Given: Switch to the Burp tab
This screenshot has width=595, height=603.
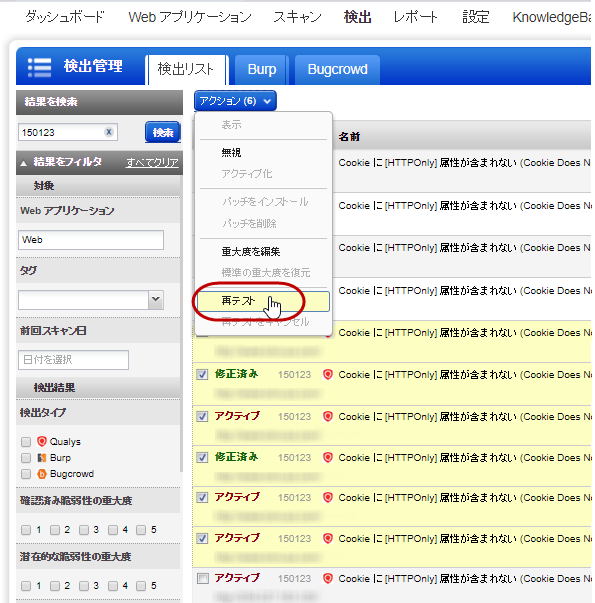Looking at the screenshot, I should click(262, 70).
